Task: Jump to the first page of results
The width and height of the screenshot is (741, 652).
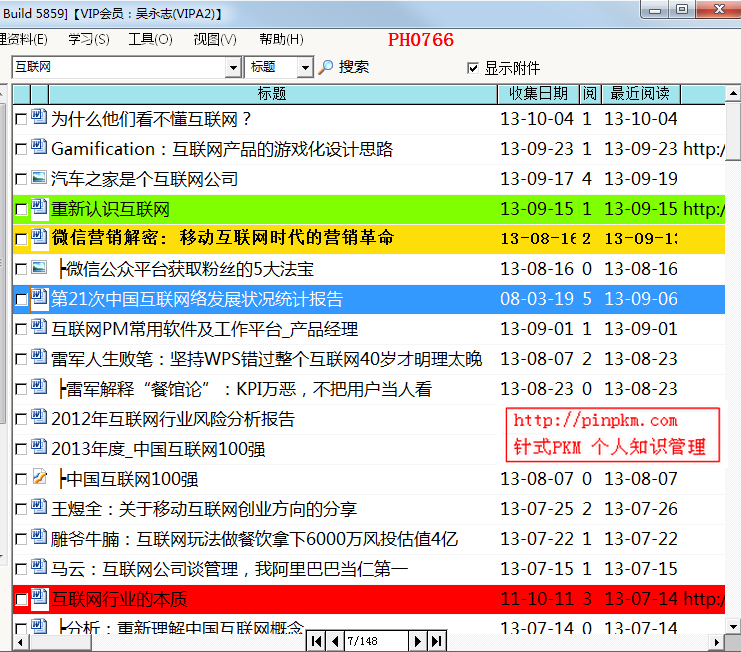Action: pyautogui.click(x=317, y=641)
